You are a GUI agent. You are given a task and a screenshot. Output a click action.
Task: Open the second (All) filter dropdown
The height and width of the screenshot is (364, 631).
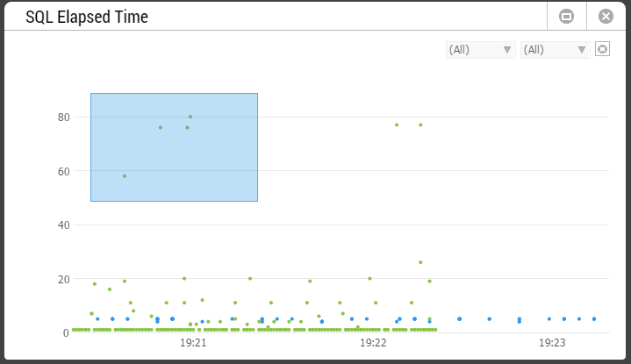(555, 50)
